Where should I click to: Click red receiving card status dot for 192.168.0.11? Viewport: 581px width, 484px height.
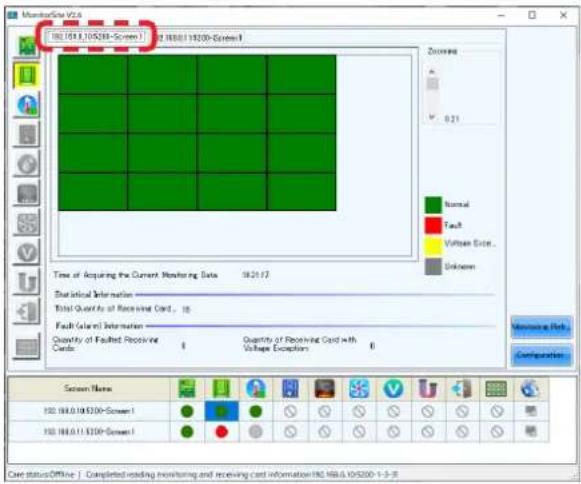(221, 431)
